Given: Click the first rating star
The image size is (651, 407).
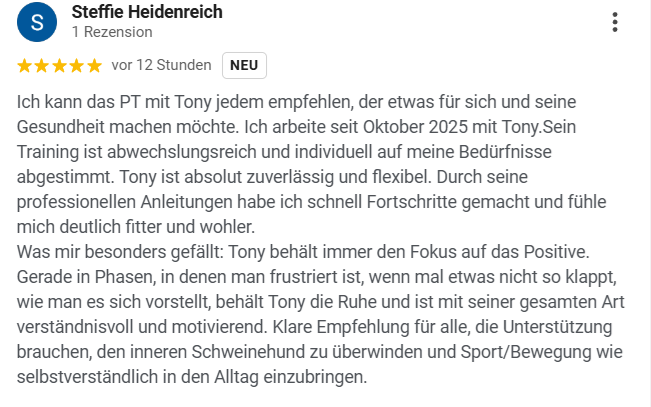Looking at the screenshot, I should tap(25, 66).
